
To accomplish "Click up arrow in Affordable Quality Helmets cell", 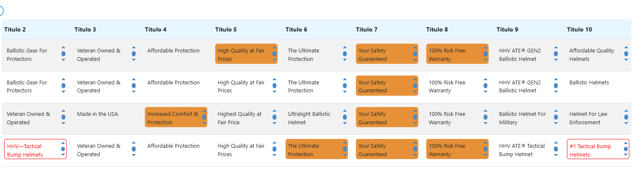I will tap(626, 47).
